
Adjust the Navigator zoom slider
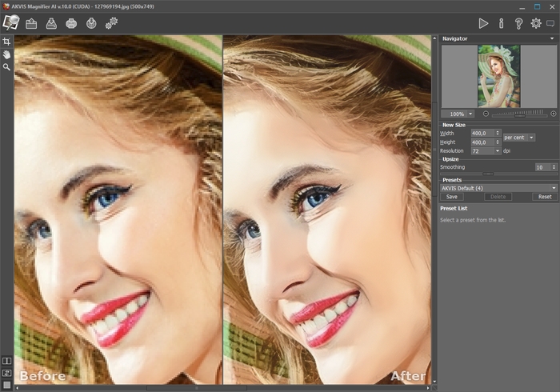tap(520, 116)
